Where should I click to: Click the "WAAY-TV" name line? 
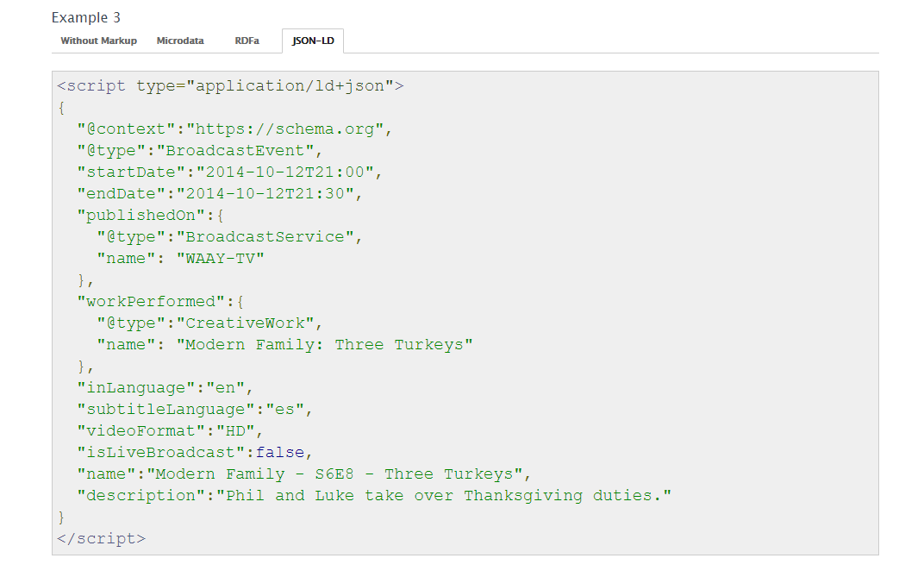pyautogui.click(x=180, y=258)
